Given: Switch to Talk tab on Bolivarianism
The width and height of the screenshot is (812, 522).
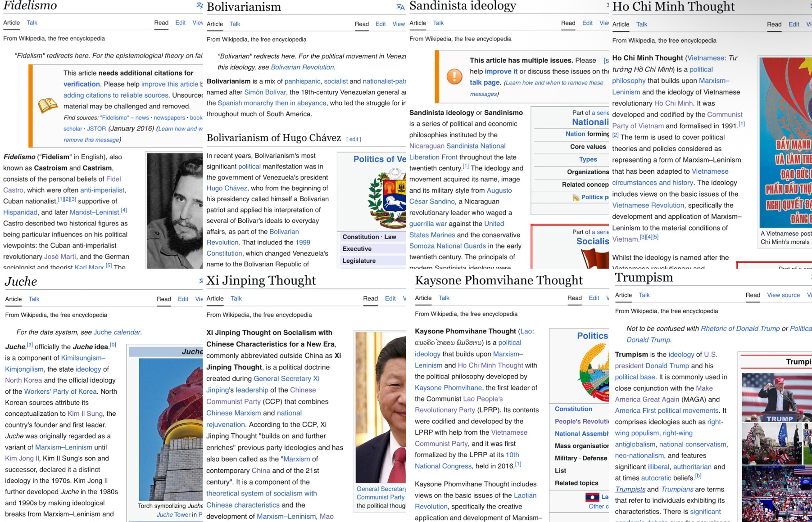Looking at the screenshot, I should [235, 24].
